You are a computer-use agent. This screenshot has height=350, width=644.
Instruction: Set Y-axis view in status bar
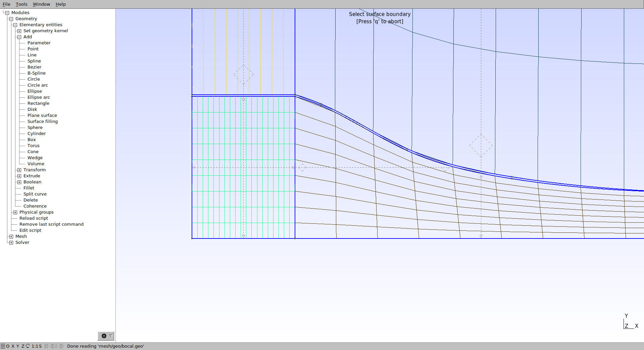pos(18,346)
